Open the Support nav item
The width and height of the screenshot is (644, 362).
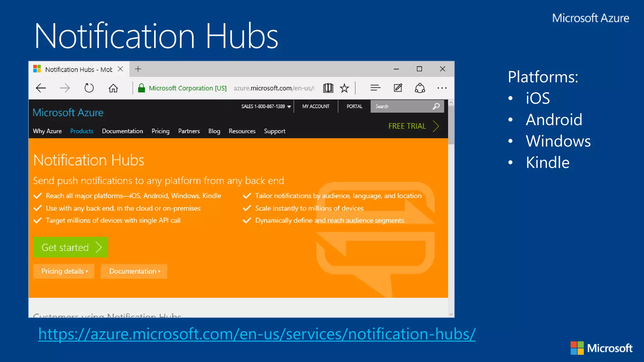tap(275, 131)
